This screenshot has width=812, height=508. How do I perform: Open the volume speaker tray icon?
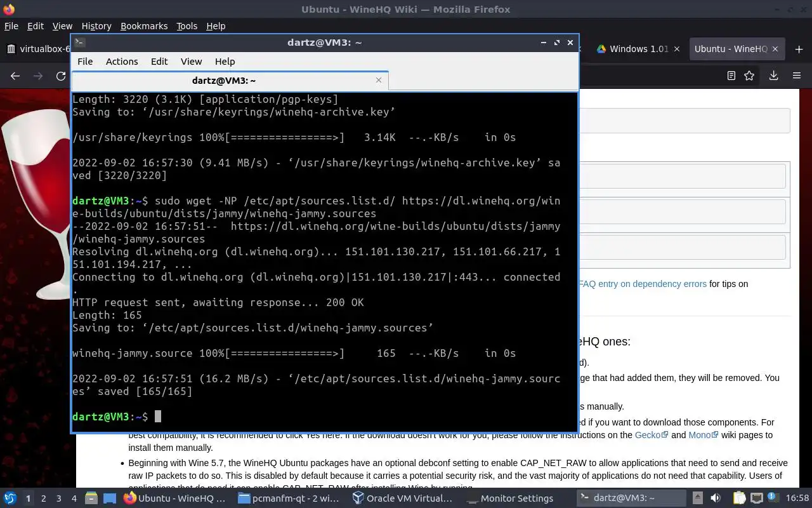[x=716, y=498]
